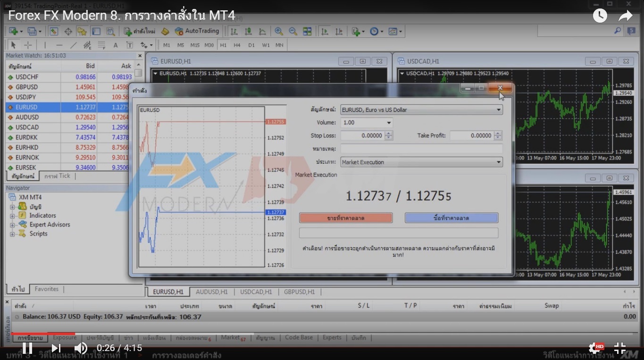This screenshot has height=360, width=644.
Task: Open the Experts tab in Terminal
Action: click(332, 338)
